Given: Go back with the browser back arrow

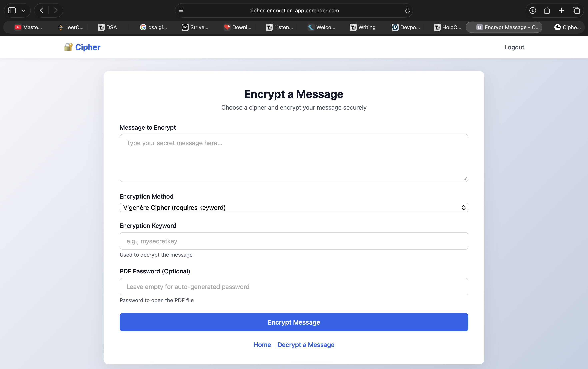Looking at the screenshot, I should [42, 10].
